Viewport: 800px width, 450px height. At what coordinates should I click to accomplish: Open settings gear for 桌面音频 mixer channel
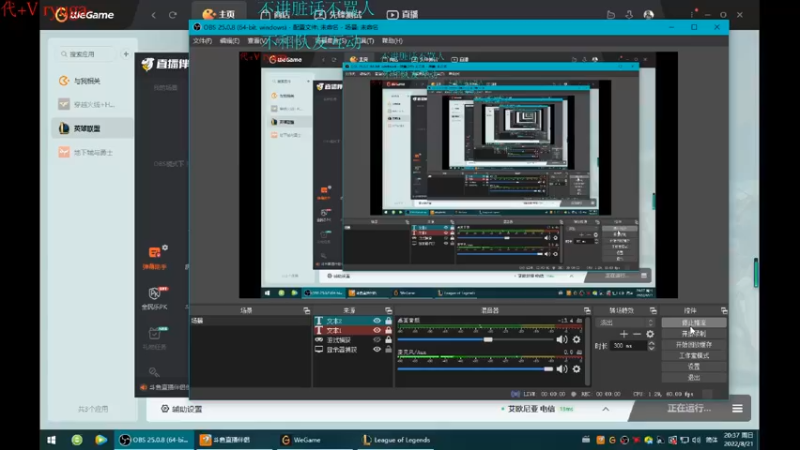[x=577, y=339]
